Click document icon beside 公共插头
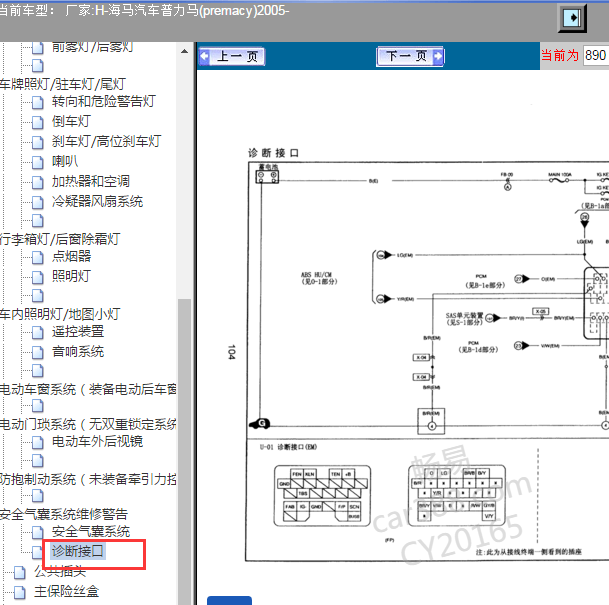Image resolution: width=609 pixels, height=605 pixels. pyautogui.click(x=20, y=572)
